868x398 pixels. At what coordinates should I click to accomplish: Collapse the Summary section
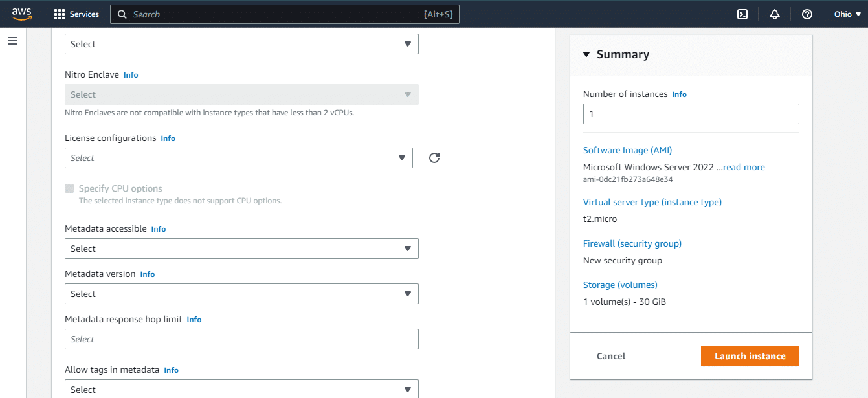pyautogui.click(x=586, y=54)
